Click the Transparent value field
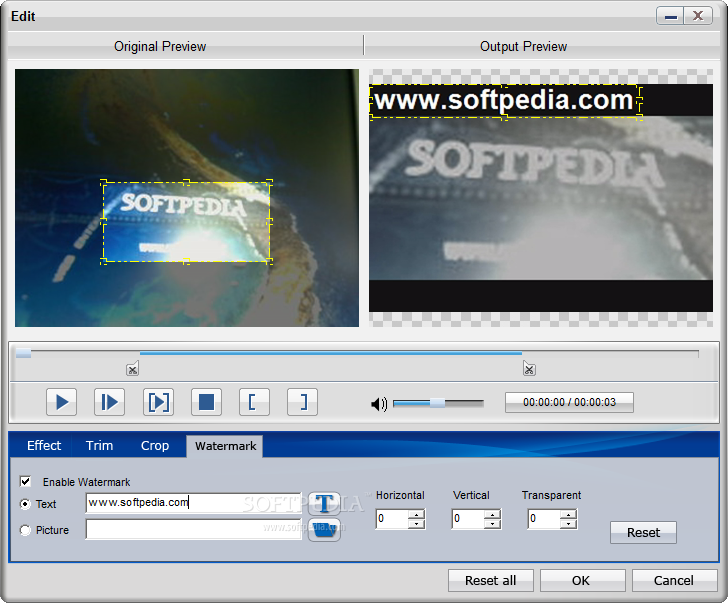 [544, 519]
